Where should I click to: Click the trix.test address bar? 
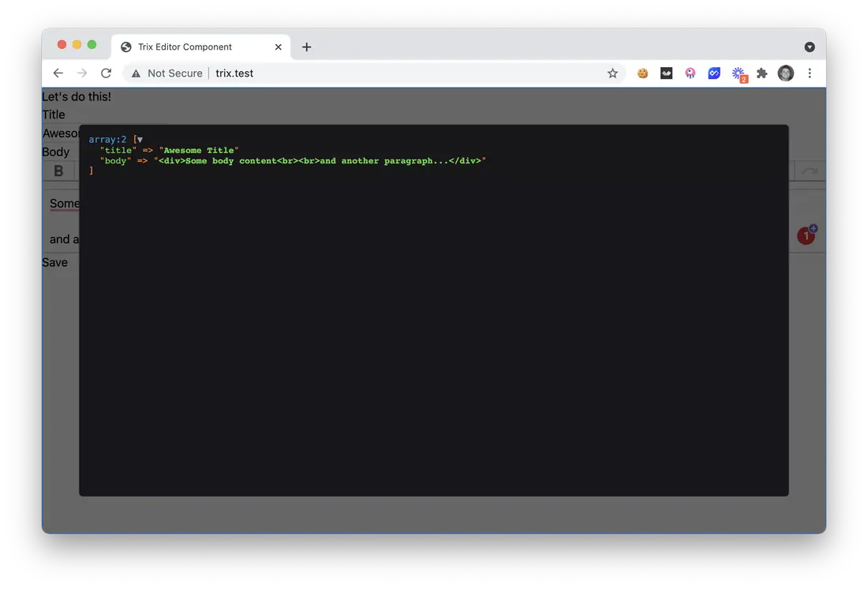[x=374, y=73]
